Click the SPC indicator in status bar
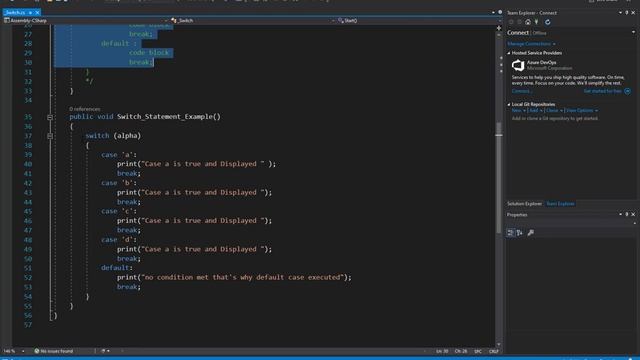This screenshot has width=640, height=360. pos(478,351)
